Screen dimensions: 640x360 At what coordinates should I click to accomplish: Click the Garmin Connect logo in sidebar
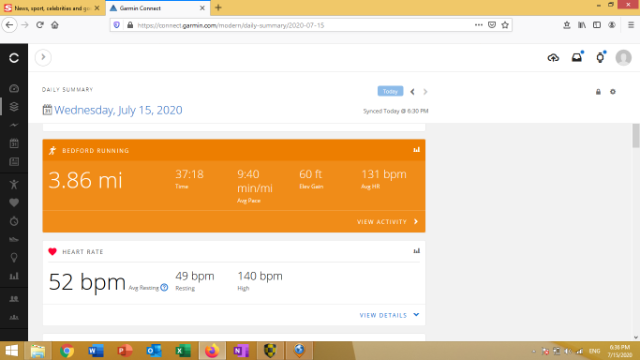point(14,58)
